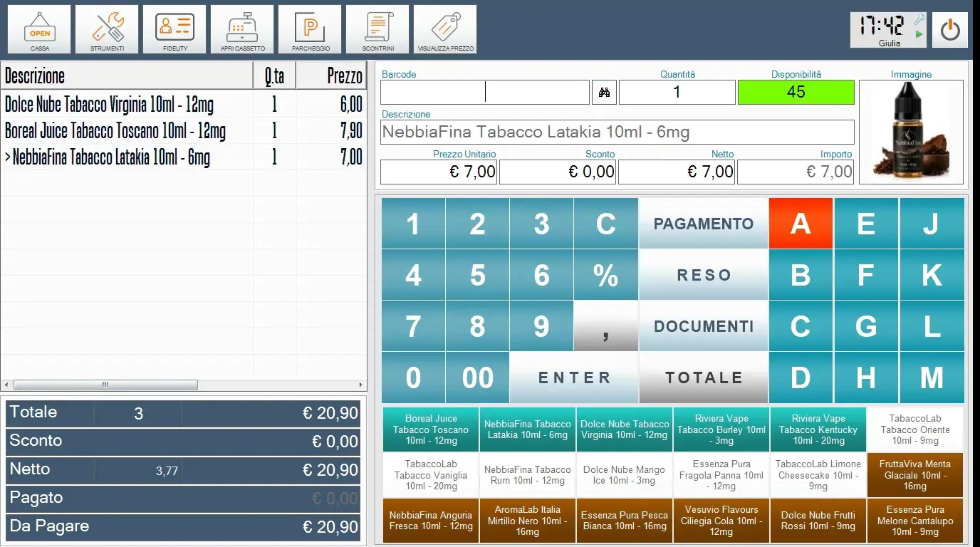The height and width of the screenshot is (547, 980).
Task: Click the Sconto amount field
Action: tap(558, 172)
